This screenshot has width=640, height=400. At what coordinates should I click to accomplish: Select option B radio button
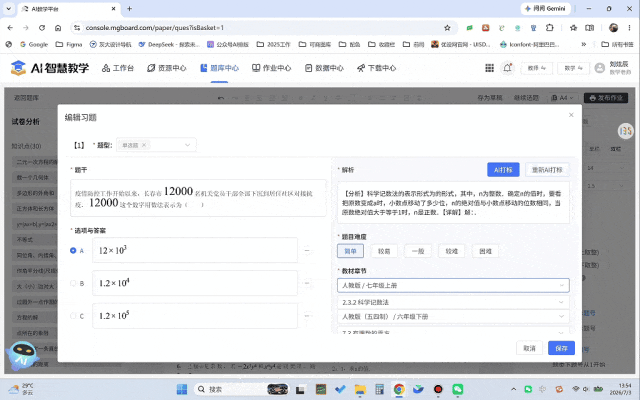pyautogui.click(x=73, y=283)
